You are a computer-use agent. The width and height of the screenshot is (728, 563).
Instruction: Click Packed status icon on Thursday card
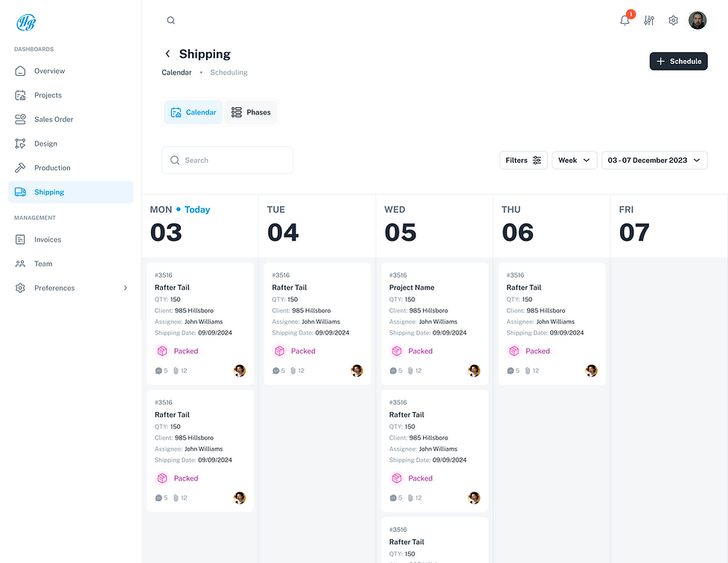[514, 351]
